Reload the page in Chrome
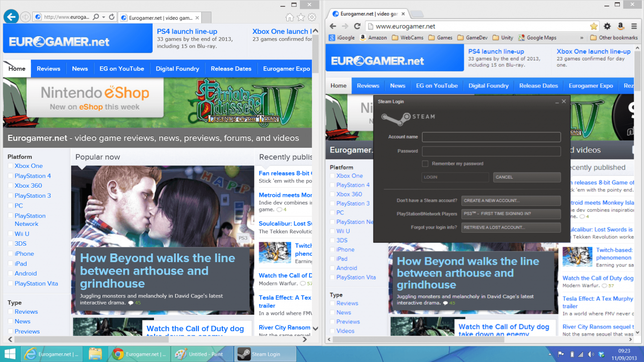The image size is (644, 362). click(357, 26)
